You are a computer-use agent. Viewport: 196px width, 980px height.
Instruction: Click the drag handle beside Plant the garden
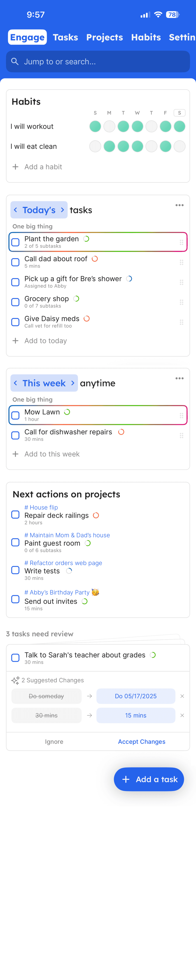182,242
